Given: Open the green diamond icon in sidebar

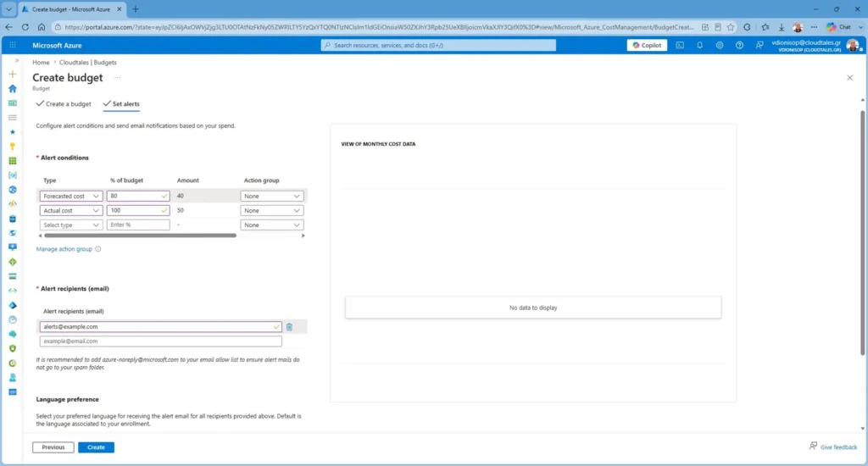Looking at the screenshot, I should tap(12, 262).
